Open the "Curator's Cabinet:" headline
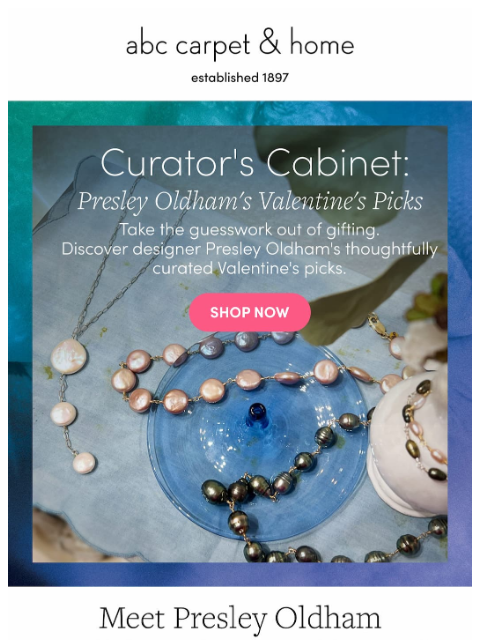The image size is (480, 640). pyautogui.click(x=254, y=163)
